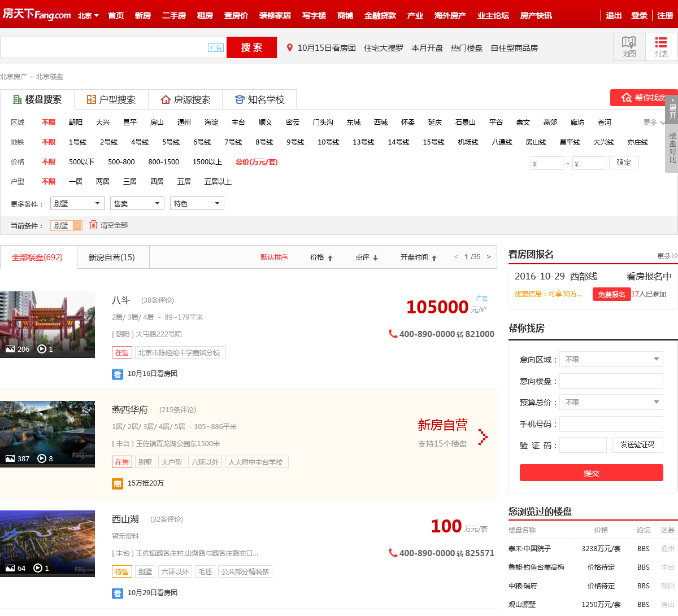Play video icon for 燕西华府 listing

[41, 458]
